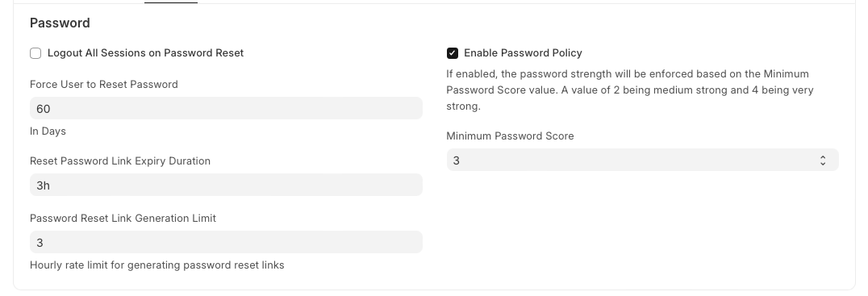The width and height of the screenshot is (868, 296).
Task: Click the 'In Days' helper text
Action: click(48, 131)
